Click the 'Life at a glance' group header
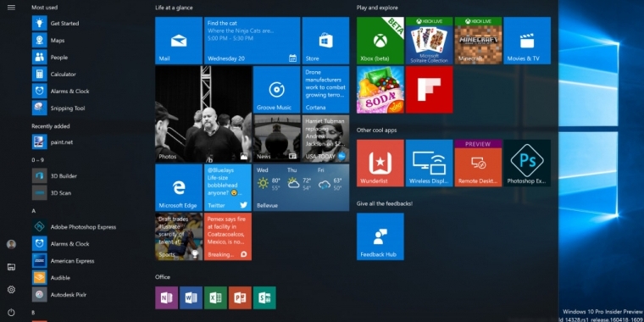This screenshot has height=322, width=644. (x=174, y=8)
